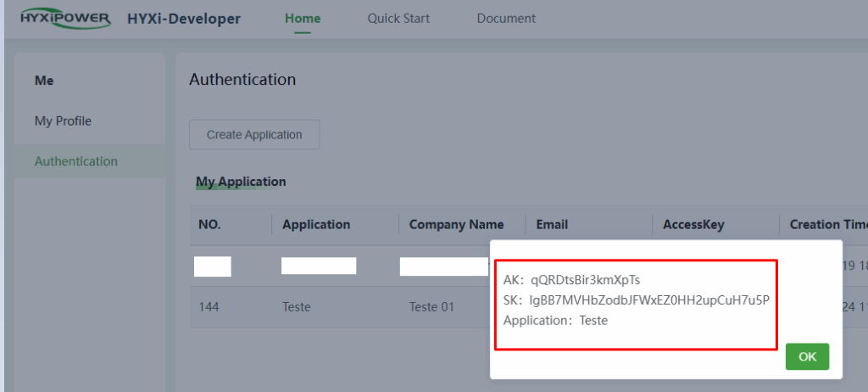Click the Teste application name cell
The width and height of the screenshot is (868, 392).
tap(297, 307)
